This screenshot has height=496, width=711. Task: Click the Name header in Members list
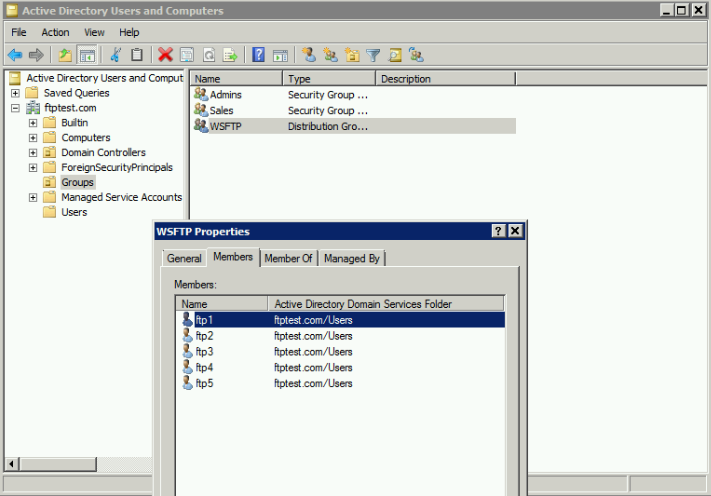tap(222, 304)
